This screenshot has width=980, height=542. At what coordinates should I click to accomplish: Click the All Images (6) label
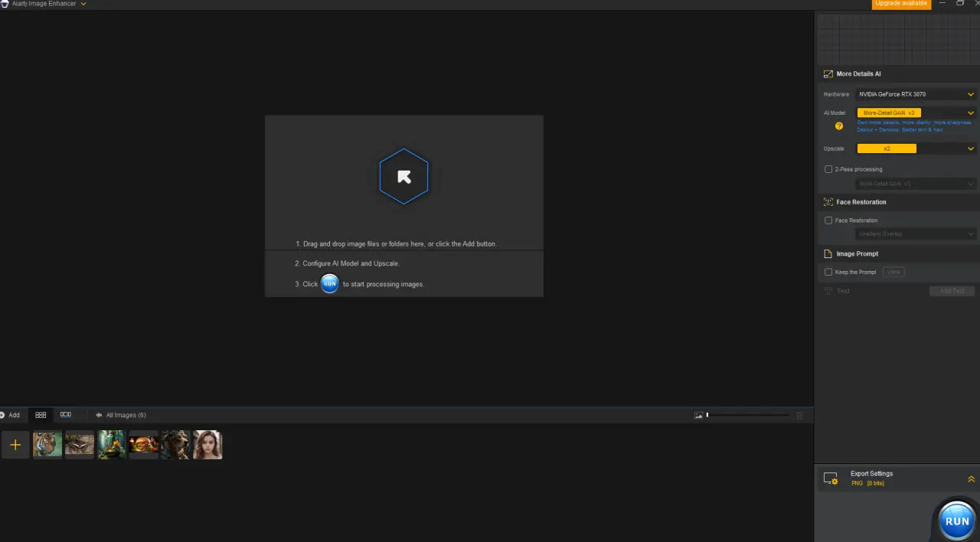126,415
